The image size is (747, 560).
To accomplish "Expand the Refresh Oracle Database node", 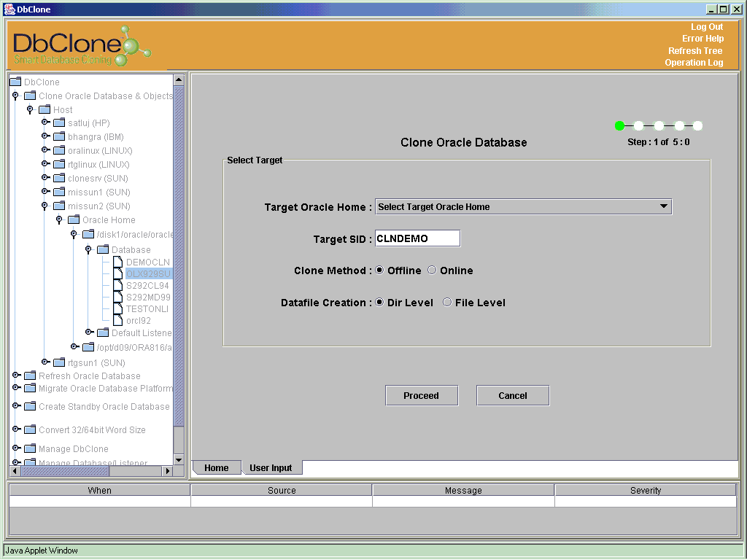I will click(17, 376).
